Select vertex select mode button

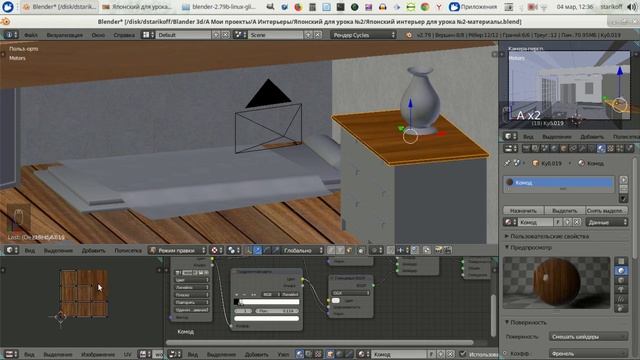(x=331, y=250)
